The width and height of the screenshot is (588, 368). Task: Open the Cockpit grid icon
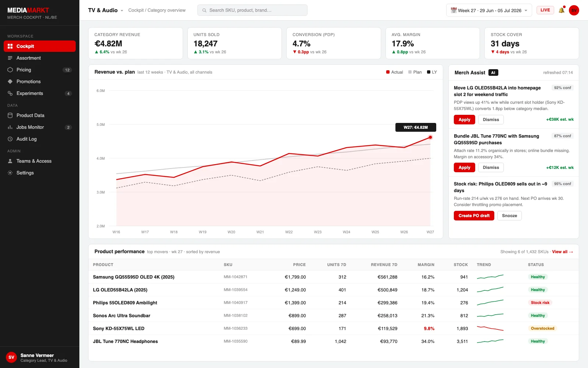(10, 46)
